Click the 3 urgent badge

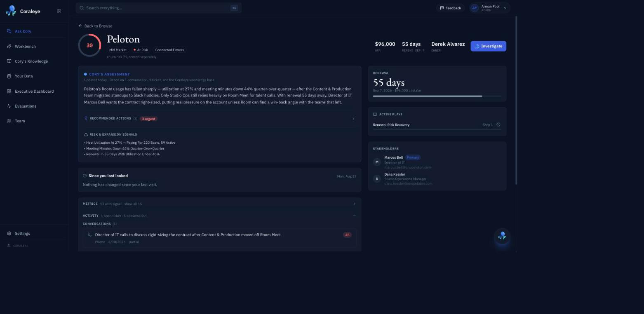coord(148,119)
